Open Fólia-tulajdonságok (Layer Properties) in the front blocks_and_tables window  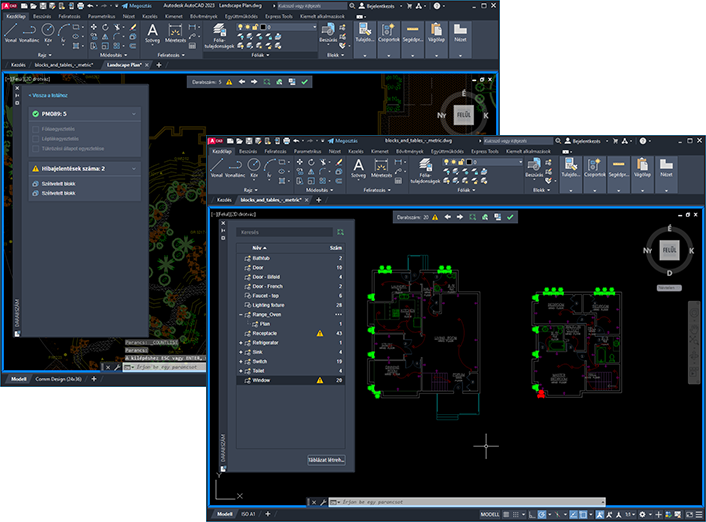(425, 171)
